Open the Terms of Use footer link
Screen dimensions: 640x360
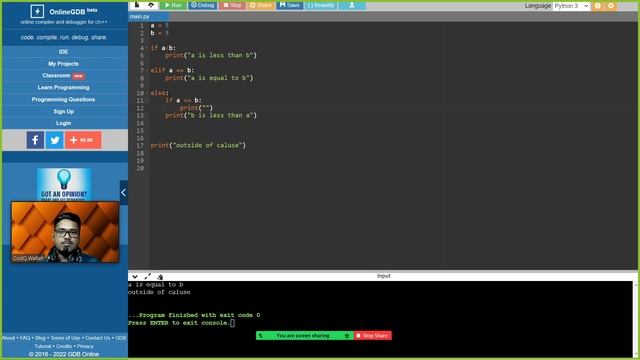tap(65, 338)
